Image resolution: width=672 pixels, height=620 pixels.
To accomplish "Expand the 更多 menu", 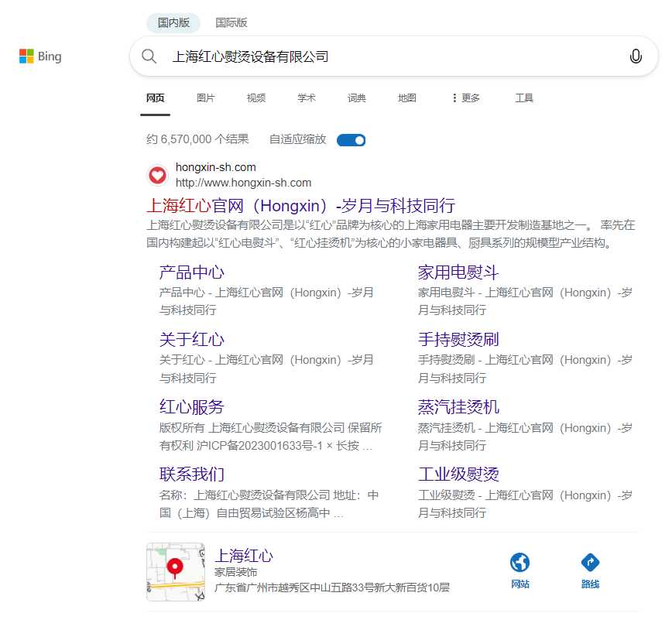I will 466,98.
